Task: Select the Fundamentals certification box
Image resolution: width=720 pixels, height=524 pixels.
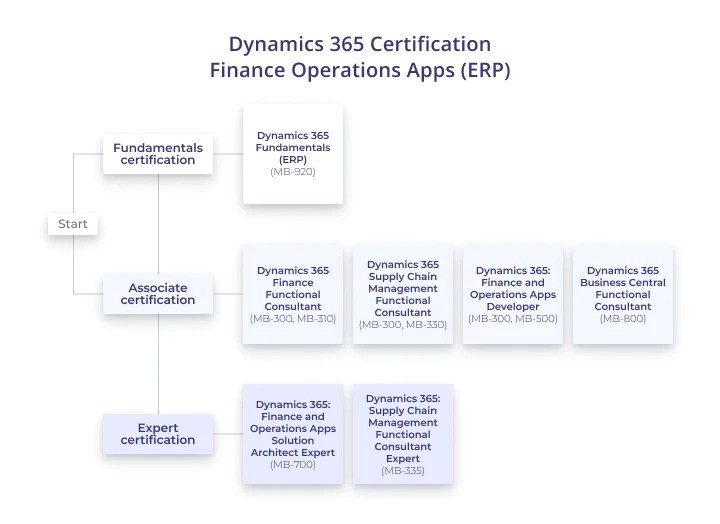Action: [158, 154]
